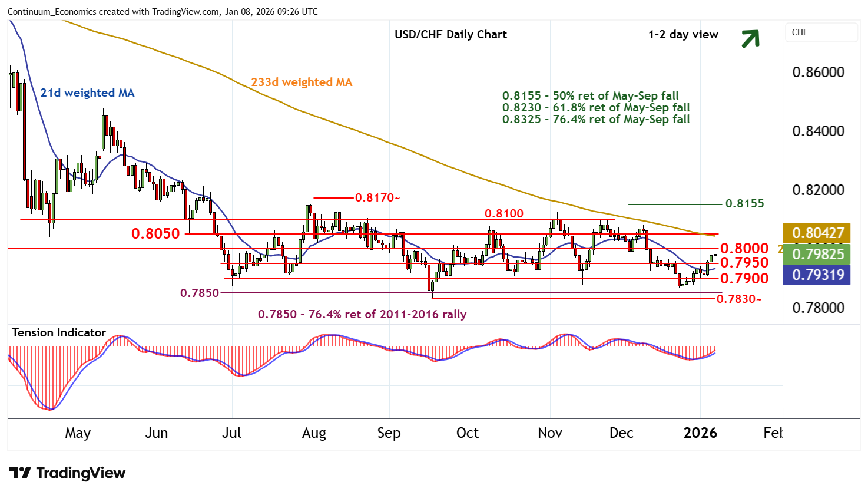
Task: Select the large red 0.8050 level label
Action: (155, 233)
